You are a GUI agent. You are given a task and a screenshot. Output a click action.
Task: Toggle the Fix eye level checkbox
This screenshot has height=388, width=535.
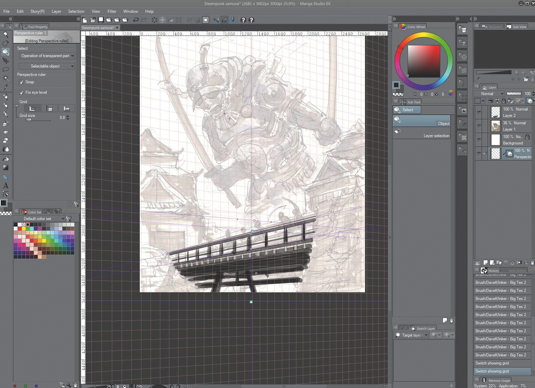tap(22, 92)
